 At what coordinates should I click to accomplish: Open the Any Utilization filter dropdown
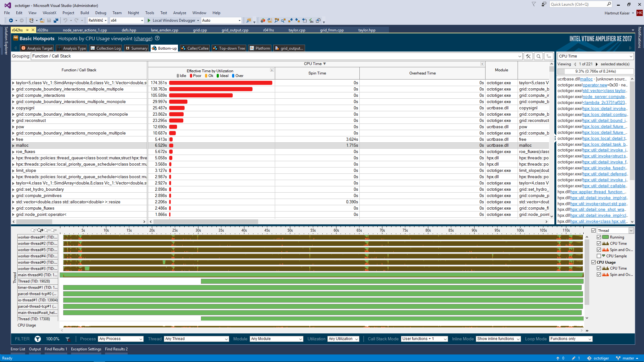pos(343,339)
